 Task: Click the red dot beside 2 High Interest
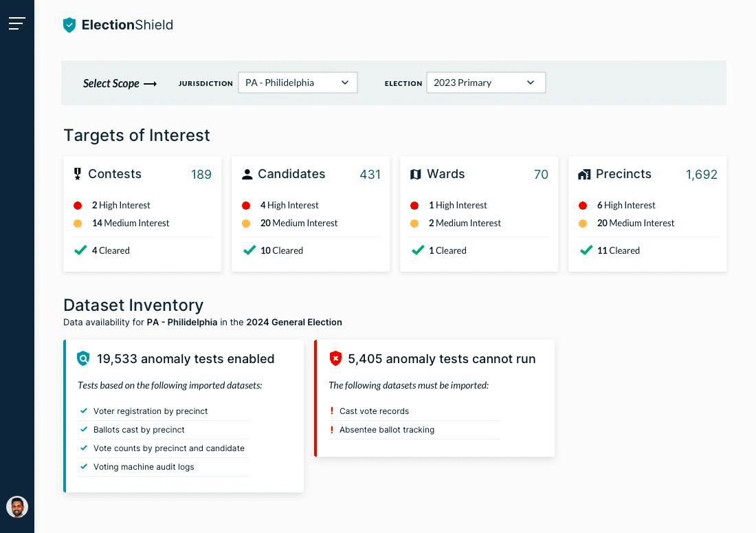pos(78,206)
